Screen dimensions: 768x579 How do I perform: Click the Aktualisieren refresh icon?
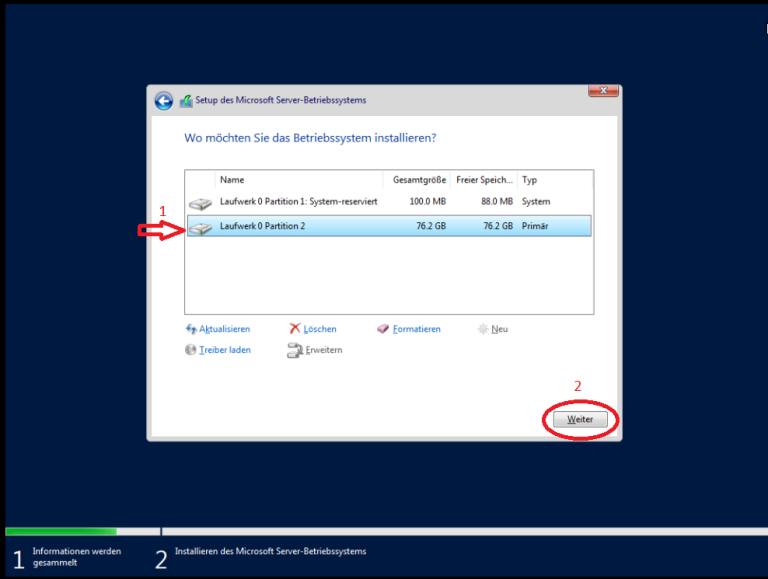tap(191, 329)
